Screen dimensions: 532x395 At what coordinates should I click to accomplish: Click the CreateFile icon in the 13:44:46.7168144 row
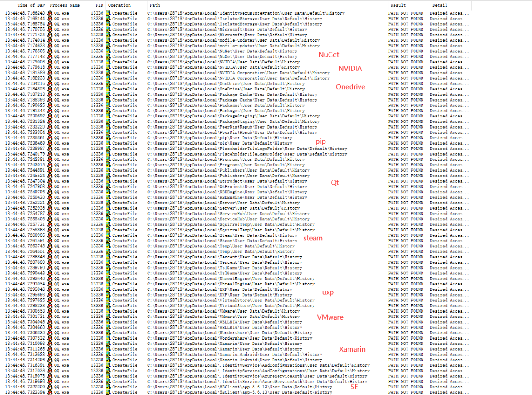[x=108, y=19]
